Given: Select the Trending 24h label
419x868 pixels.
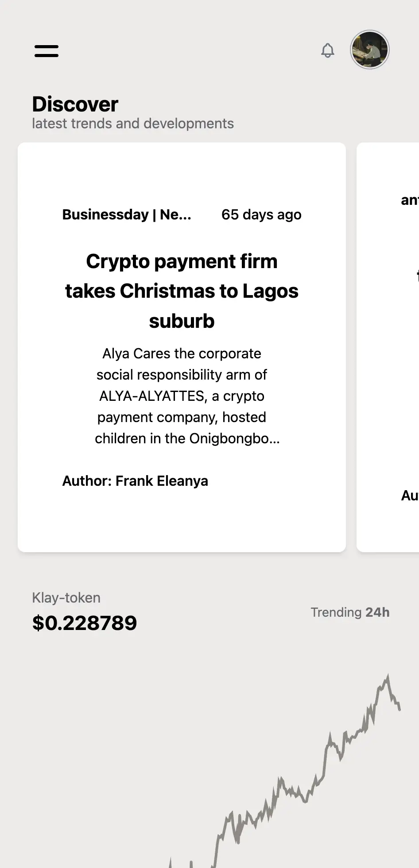Looking at the screenshot, I should [350, 612].
